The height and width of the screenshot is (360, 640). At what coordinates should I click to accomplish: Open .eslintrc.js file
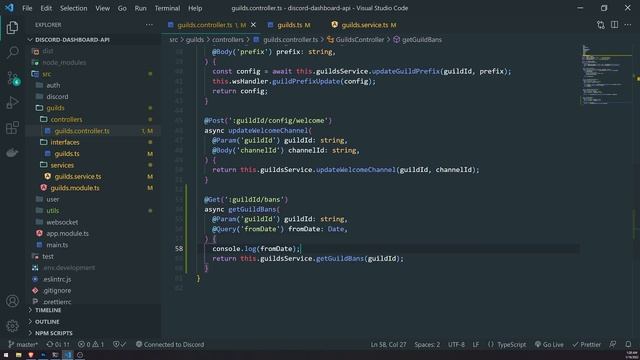[57, 279]
